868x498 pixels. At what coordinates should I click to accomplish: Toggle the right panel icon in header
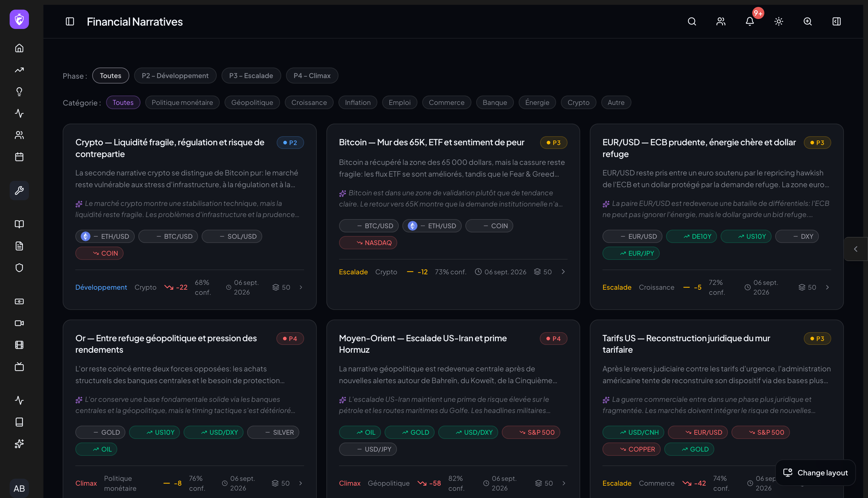coord(836,21)
